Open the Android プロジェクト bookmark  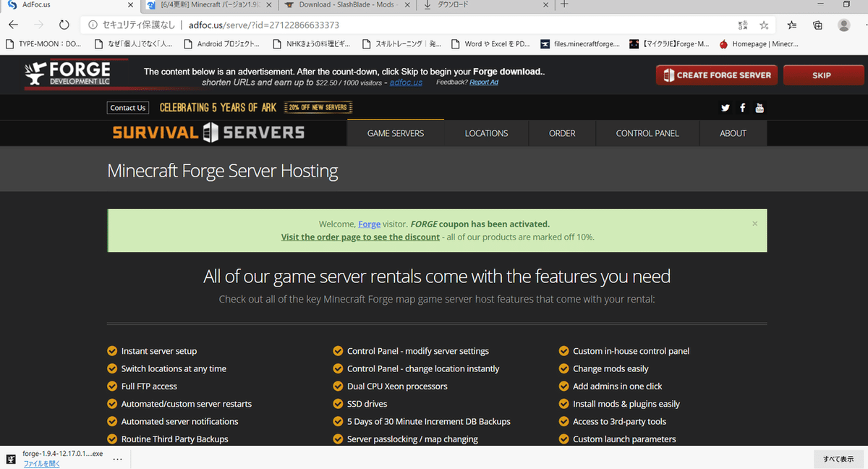[x=222, y=44]
